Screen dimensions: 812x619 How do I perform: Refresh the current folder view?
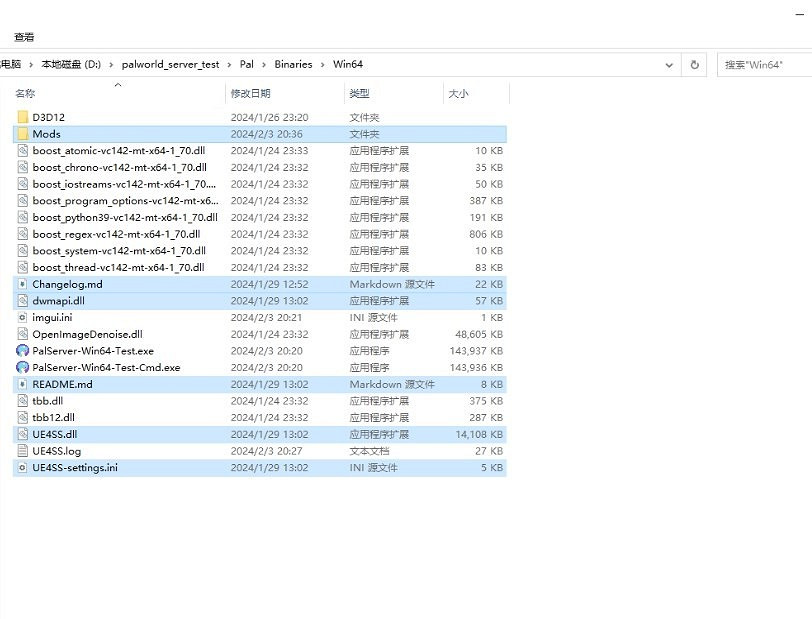(694, 65)
